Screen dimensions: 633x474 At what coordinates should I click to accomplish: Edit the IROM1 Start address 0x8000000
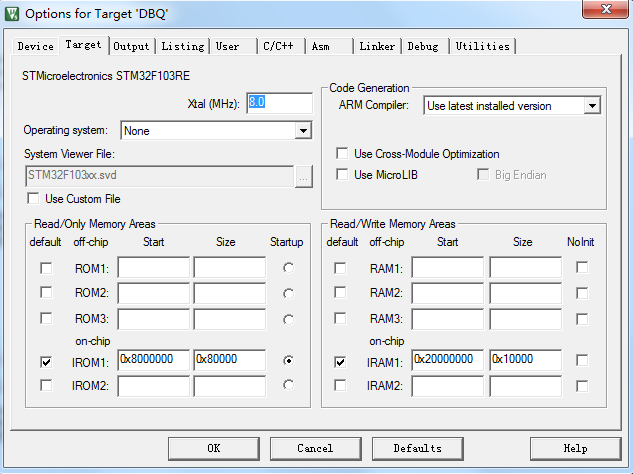point(153,360)
